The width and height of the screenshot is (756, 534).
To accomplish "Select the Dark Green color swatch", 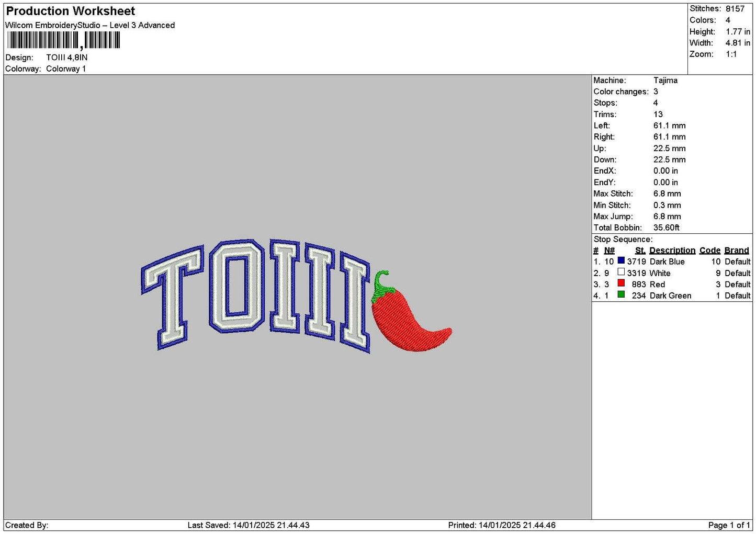I will coord(621,294).
